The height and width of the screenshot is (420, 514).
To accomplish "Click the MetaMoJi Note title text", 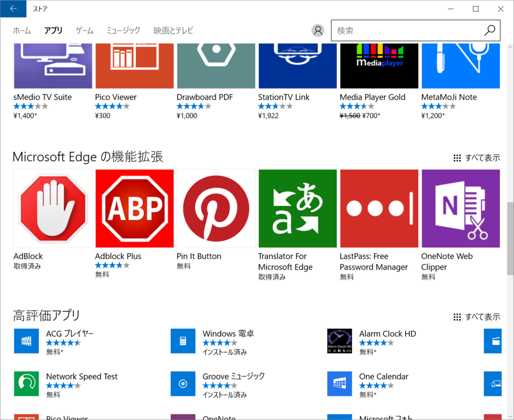I will pos(449,97).
